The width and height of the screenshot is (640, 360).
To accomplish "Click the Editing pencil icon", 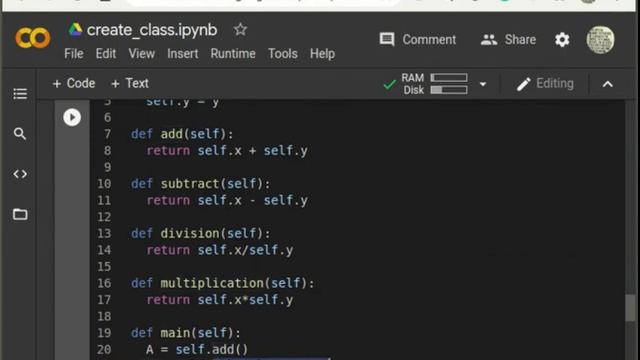I will coord(523,84).
